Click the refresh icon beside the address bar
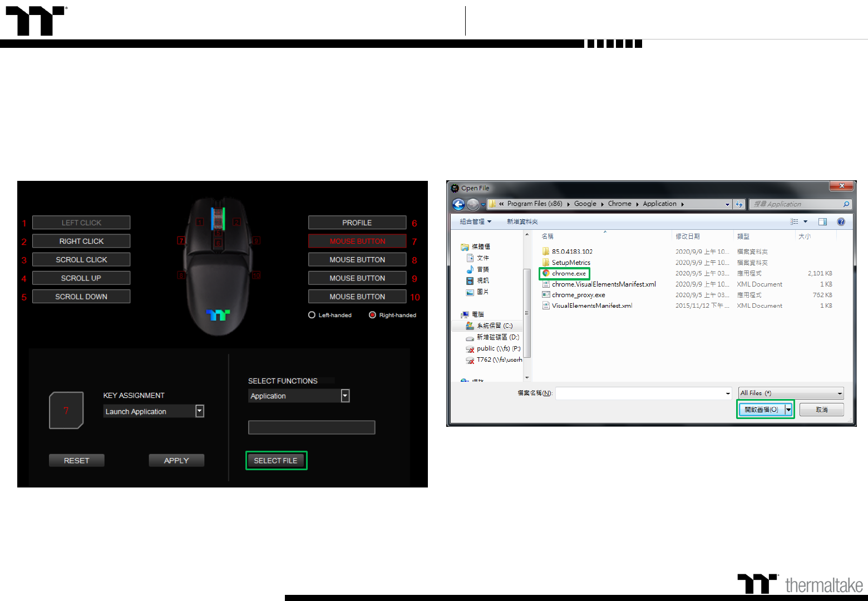The width and height of the screenshot is (868, 601). click(x=739, y=204)
